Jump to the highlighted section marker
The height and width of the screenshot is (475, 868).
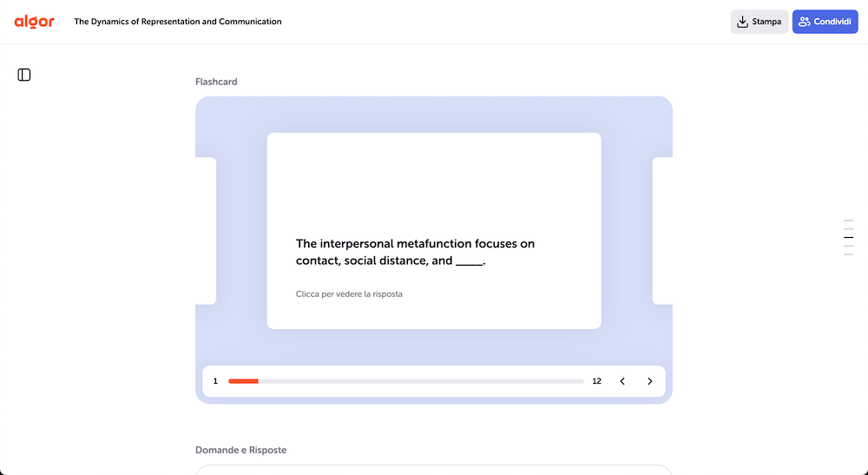(848, 238)
